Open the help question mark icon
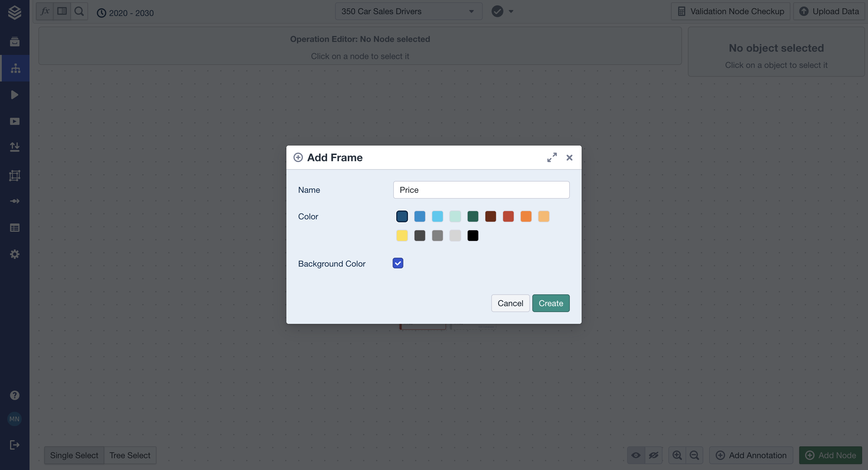 [15, 395]
